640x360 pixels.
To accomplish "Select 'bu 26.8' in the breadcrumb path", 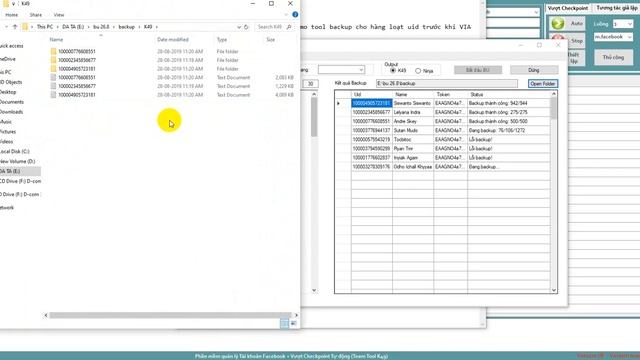I will point(101,27).
